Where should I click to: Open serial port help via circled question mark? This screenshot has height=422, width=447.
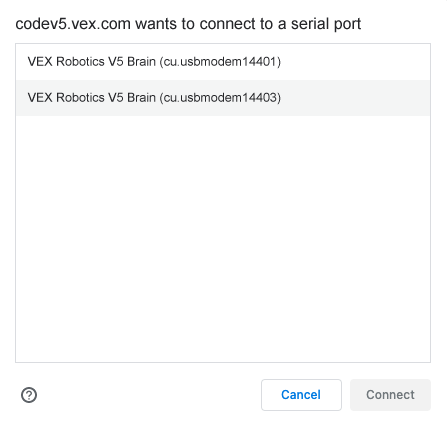29,395
